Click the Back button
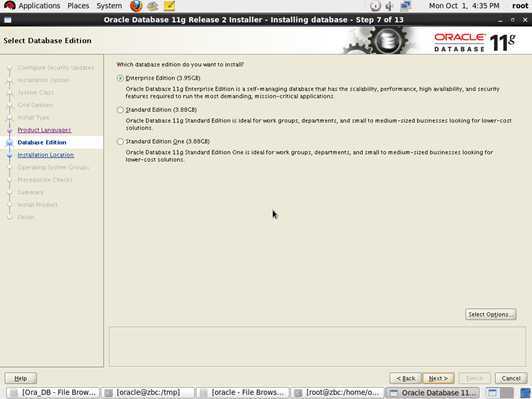The height and width of the screenshot is (399, 532). [x=405, y=378]
